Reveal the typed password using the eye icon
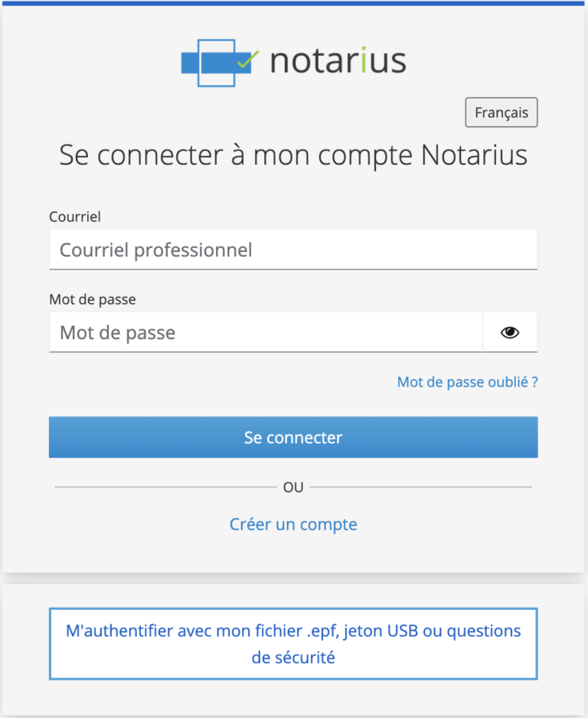The width and height of the screenshot is (588, 718). click(509, 332)
